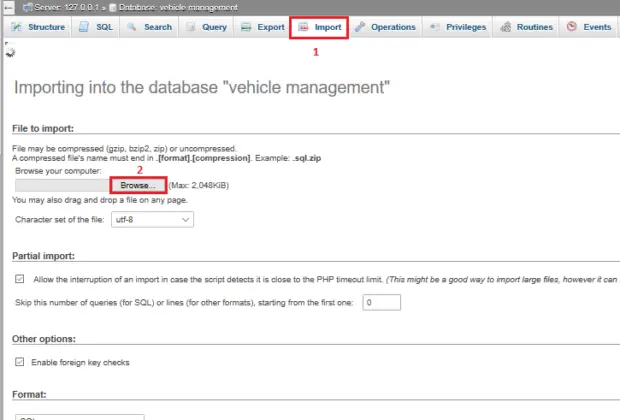
Task: Focus the skip queries number field
Action: coord(382,303)
